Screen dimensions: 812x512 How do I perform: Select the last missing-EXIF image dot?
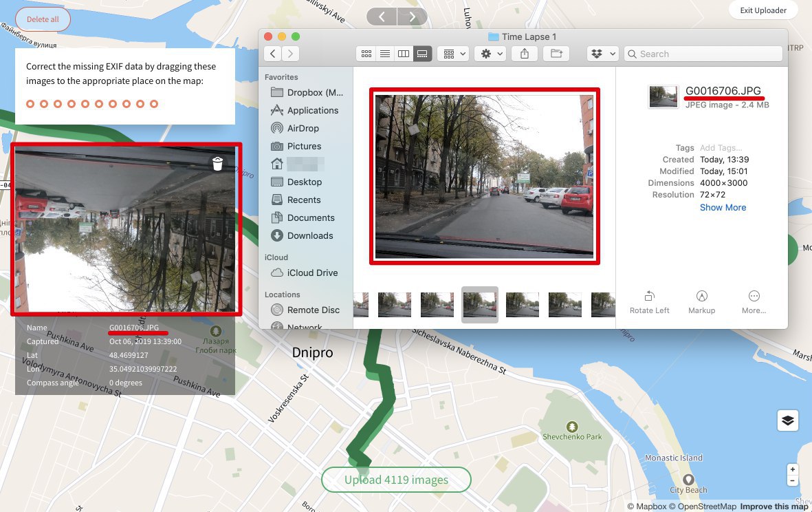(154, 104)
